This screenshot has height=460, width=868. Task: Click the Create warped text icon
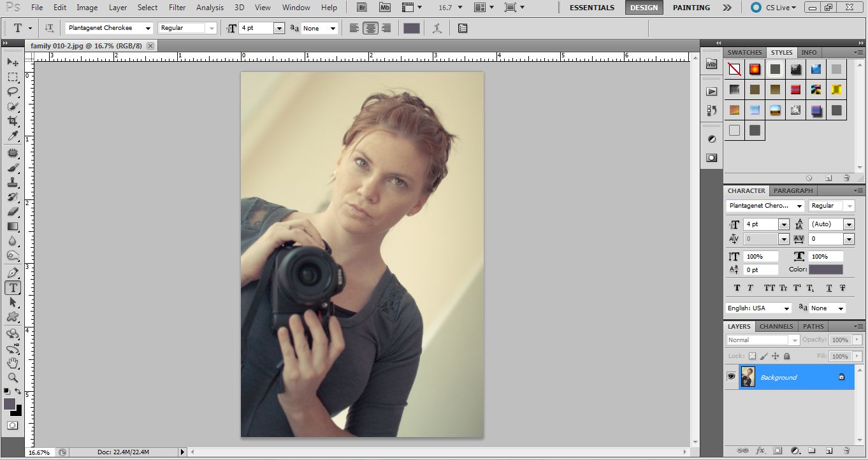437,28
